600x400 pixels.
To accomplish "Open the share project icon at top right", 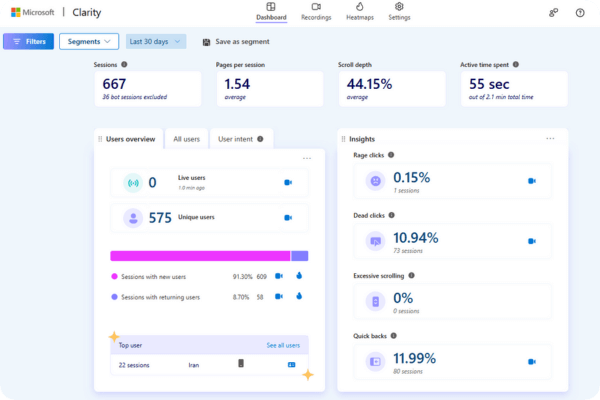I will tap(553, 13).
